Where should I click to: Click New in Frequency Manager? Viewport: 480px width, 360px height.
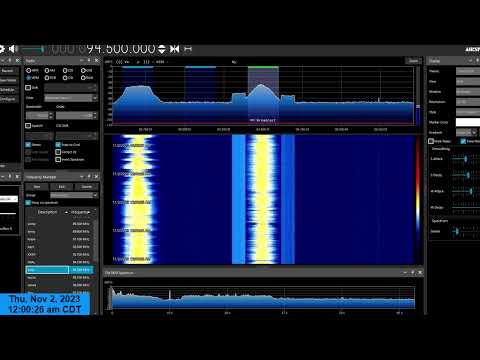click(37, 187)
